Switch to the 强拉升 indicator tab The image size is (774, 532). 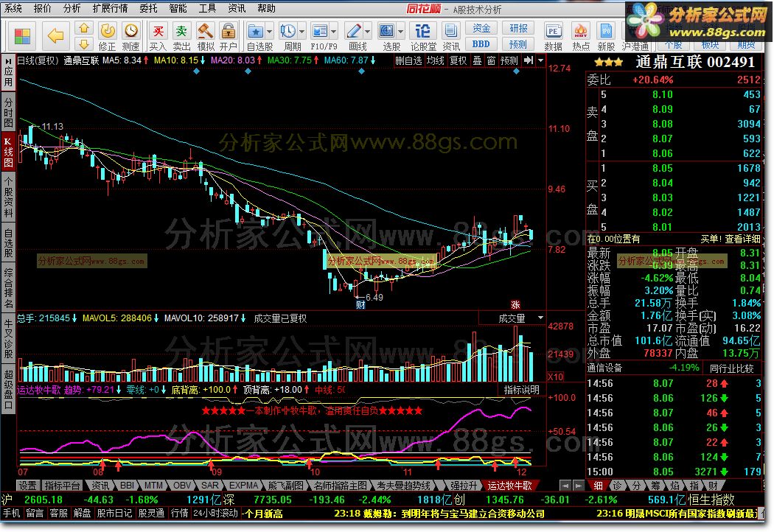[464, 486]
